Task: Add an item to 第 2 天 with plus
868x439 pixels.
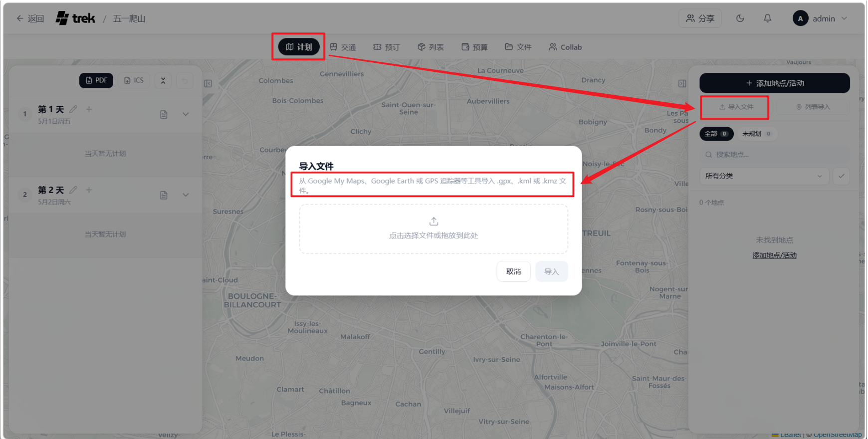Action: pyautogui.click(x=89, y=190)
